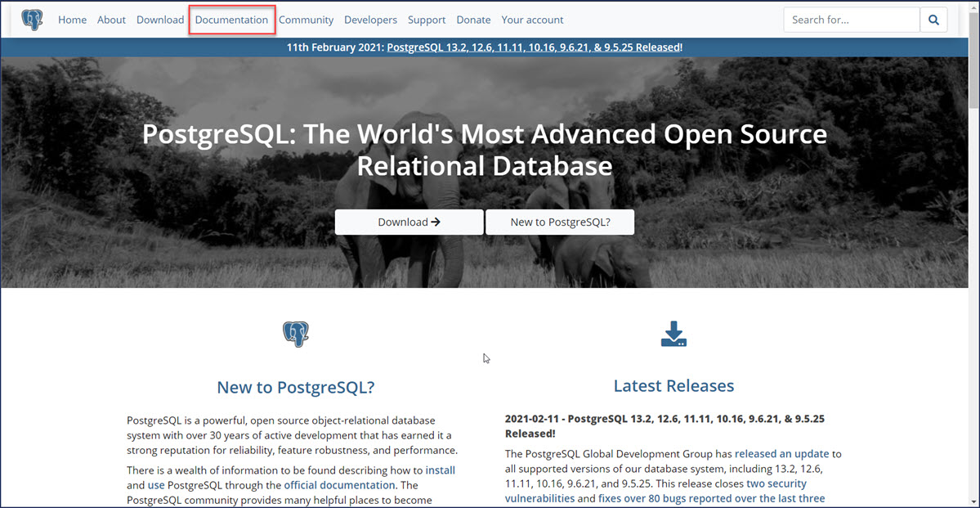Open the released an update link

(x=782, y=453)
